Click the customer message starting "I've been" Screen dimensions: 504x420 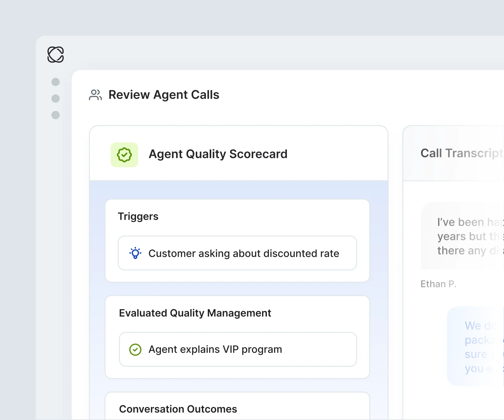pyautogui.click(x=462, y=236)
